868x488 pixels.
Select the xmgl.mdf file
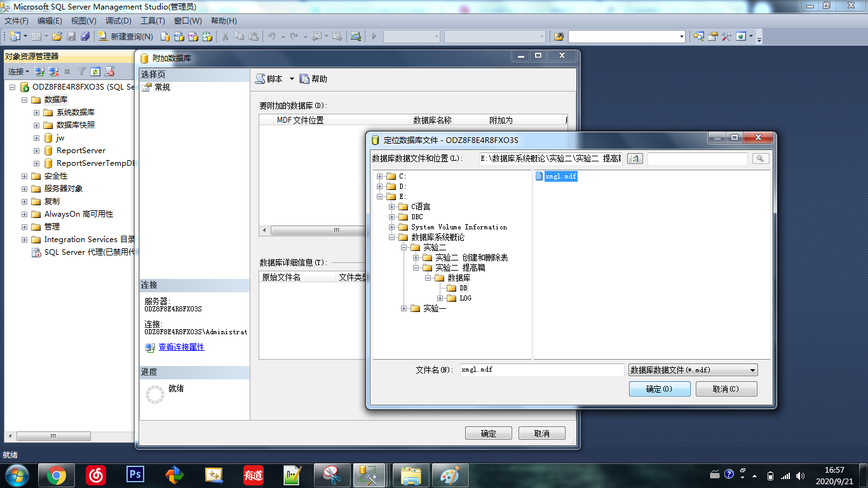pyautogui.click(x=556, y=176)
